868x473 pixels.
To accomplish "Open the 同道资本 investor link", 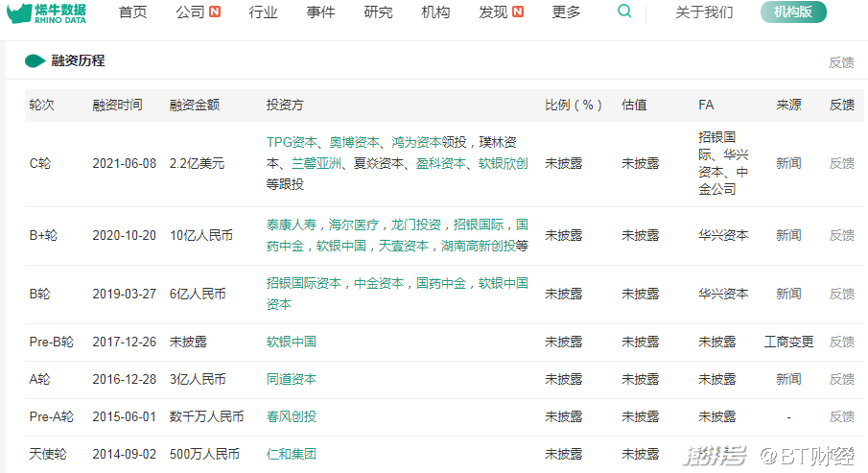I will [292, 379].
